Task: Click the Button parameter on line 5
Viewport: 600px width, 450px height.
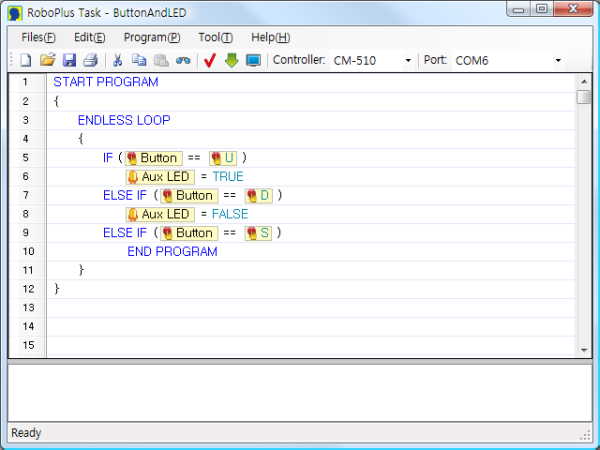Action: point(153,158)
